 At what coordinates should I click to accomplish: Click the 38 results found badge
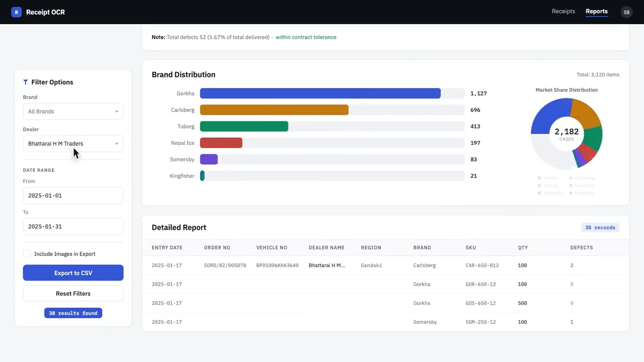(x=73, y=313)
